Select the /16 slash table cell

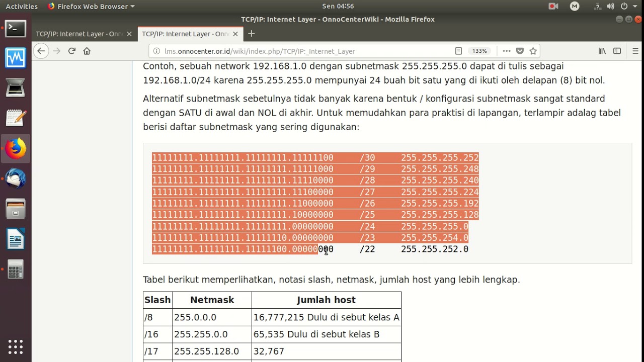click(x=157, y=334)
